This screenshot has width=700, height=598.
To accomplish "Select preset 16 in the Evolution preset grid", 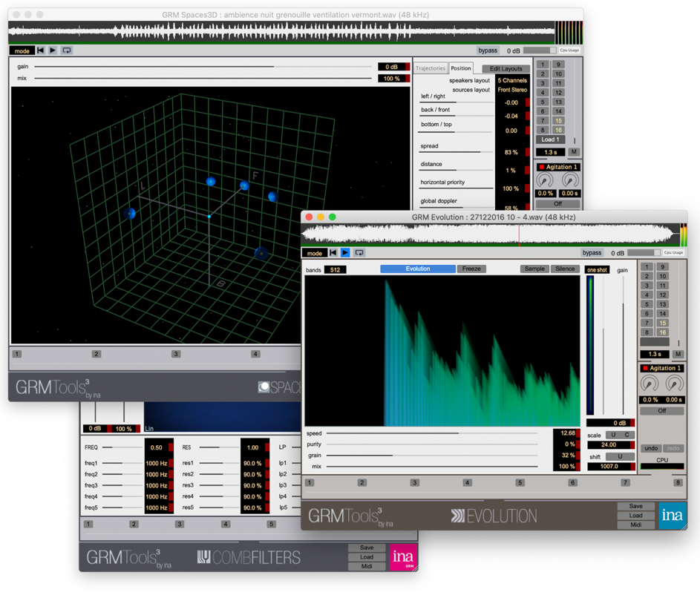I will [662, 332].
